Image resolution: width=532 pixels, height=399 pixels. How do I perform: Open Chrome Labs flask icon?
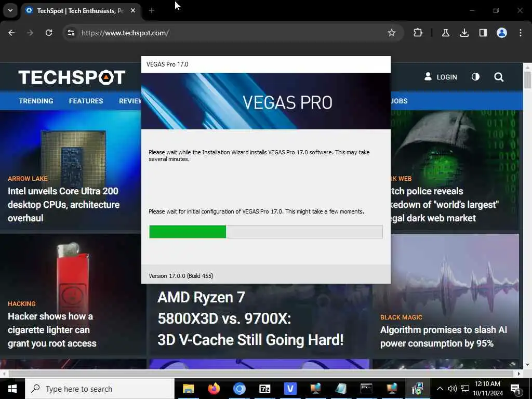[x=445, y=33]
